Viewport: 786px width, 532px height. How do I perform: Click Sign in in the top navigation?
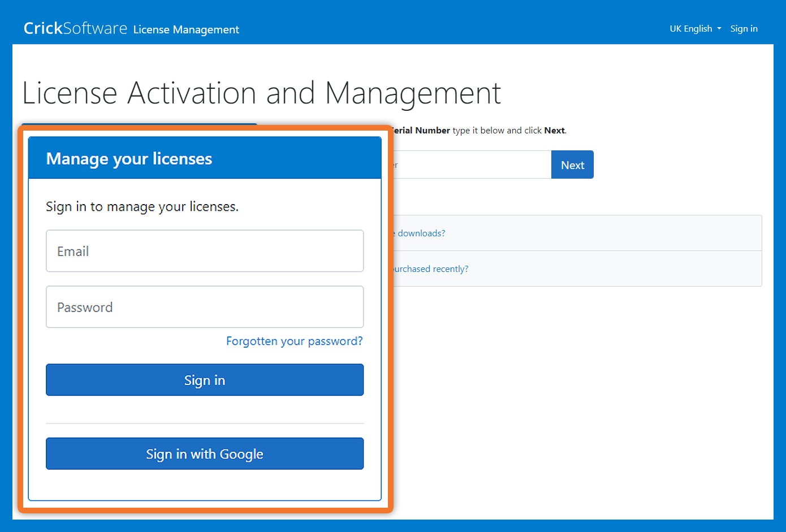coord(744,29)
